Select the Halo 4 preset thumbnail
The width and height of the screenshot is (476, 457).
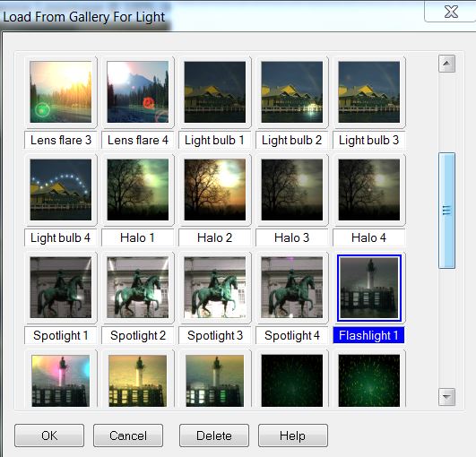click(369, 190)
